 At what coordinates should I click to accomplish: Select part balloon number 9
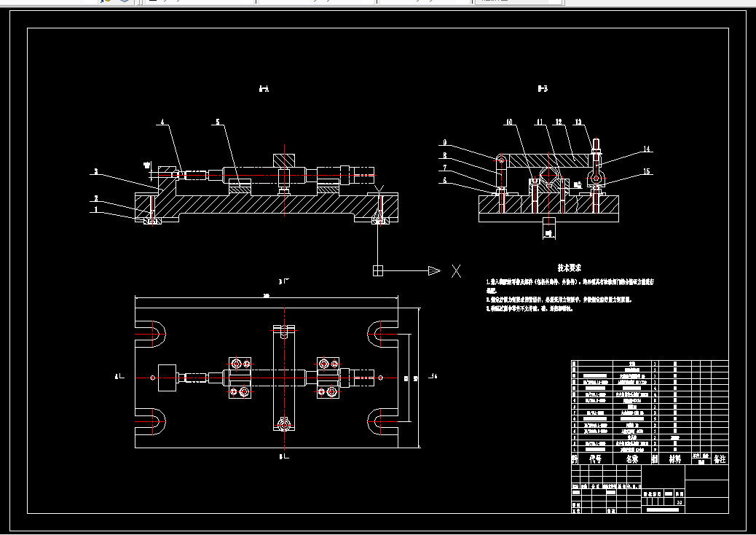click(x=444, y=143)
